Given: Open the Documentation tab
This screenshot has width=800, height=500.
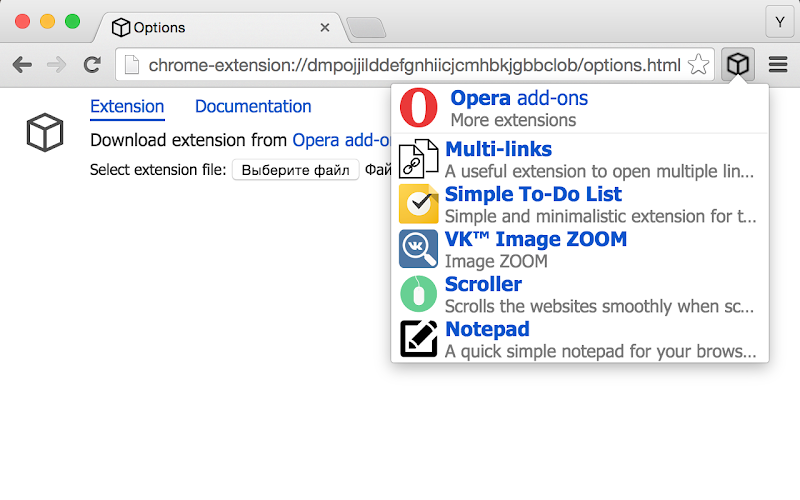Looking at the screenshot, I should 253,107.
